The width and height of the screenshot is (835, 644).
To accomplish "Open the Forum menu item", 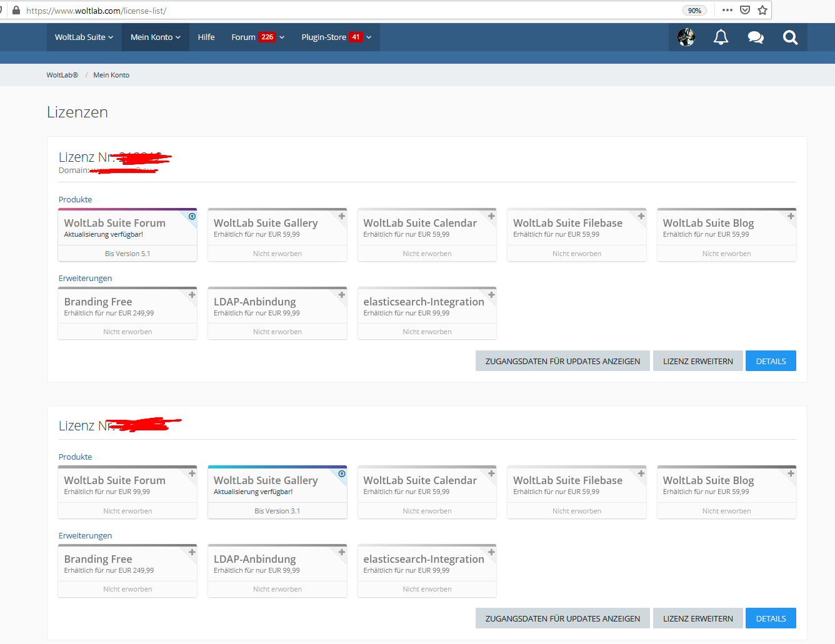I will click(243, 37).
